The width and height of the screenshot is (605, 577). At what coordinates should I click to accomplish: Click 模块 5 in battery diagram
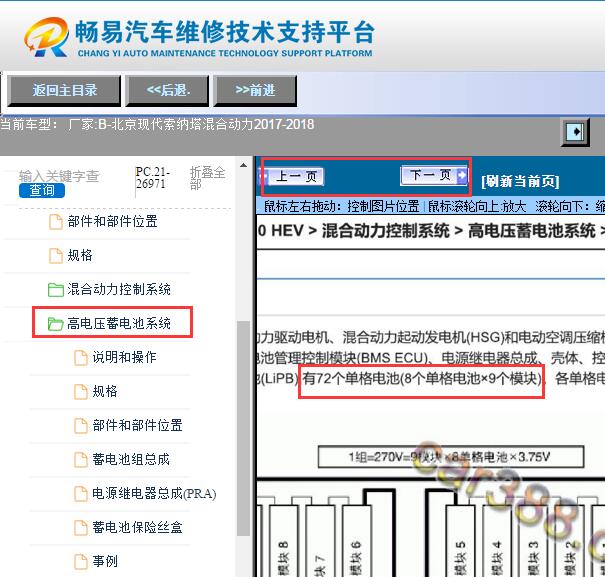click(460, 558)
